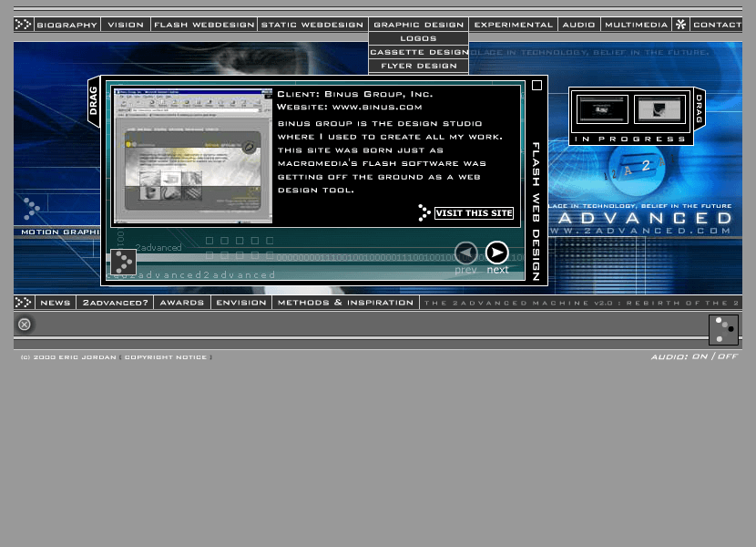Open the Flash Webdesign menu
This screenshot has width=756, height=547.
pyautogui.click(x=204, y=25)
